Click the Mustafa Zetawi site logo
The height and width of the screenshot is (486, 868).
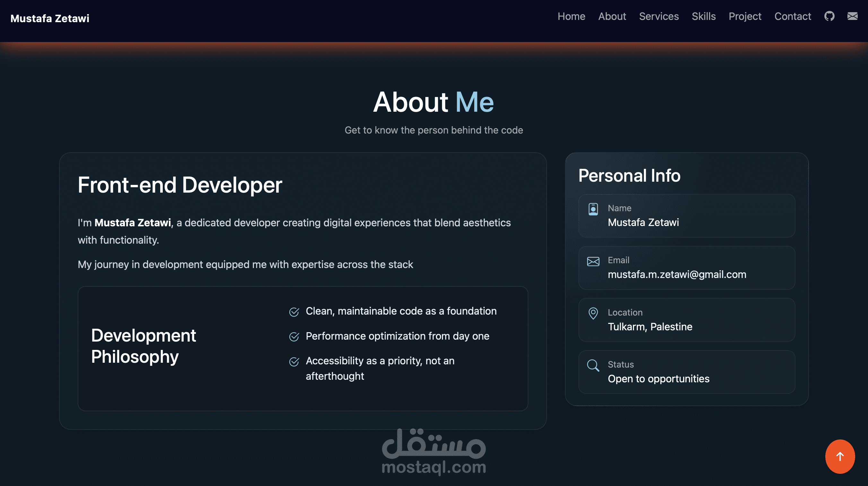50,19
